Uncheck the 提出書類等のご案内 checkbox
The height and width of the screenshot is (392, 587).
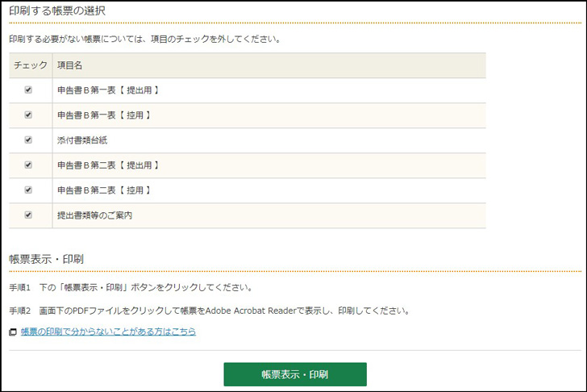pos(28,215)
